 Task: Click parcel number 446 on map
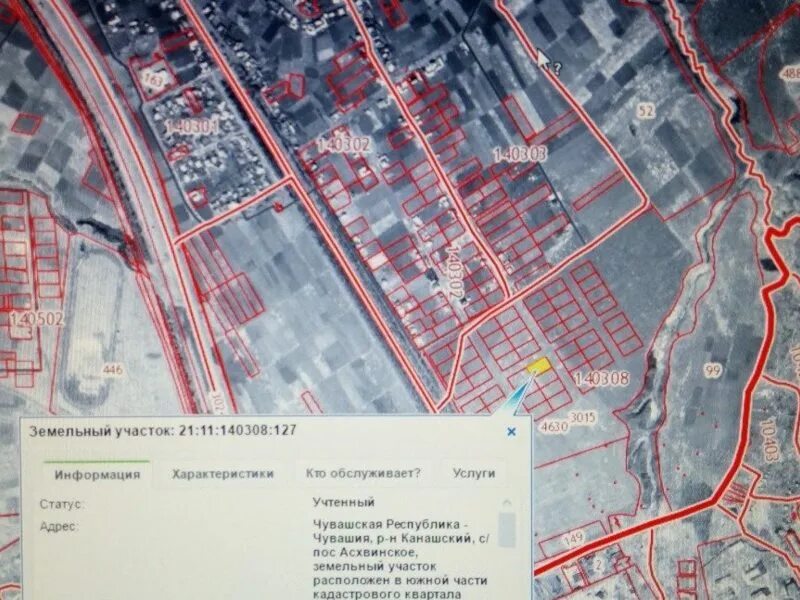click(x=113, y=368)
